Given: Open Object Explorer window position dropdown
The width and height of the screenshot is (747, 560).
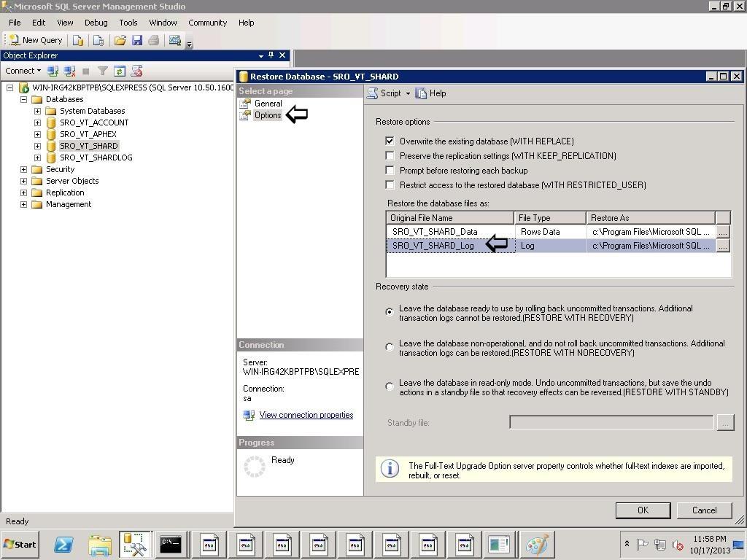Looking at the screenshot, I should point(261,55).
